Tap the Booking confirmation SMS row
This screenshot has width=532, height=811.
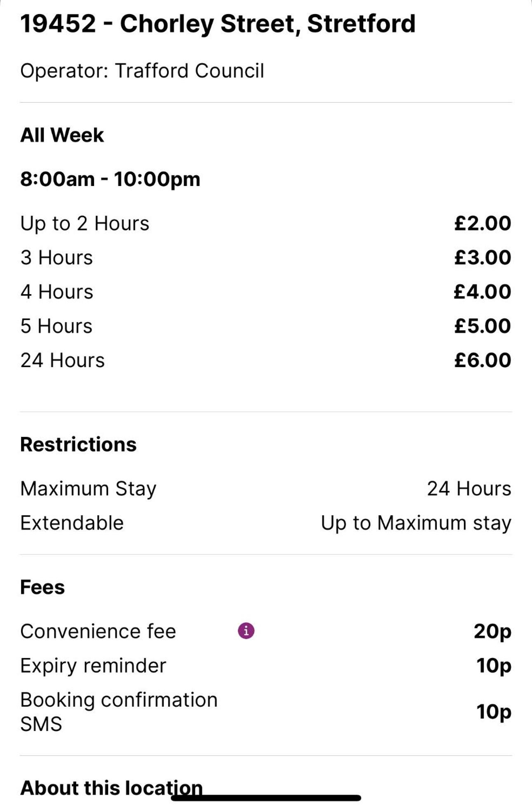pos(266,712)
